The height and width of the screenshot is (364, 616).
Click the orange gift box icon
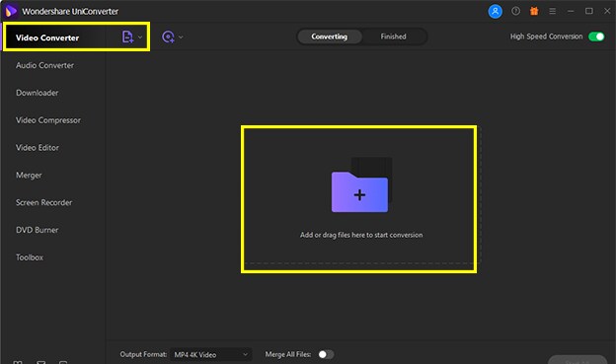[534, 12]
